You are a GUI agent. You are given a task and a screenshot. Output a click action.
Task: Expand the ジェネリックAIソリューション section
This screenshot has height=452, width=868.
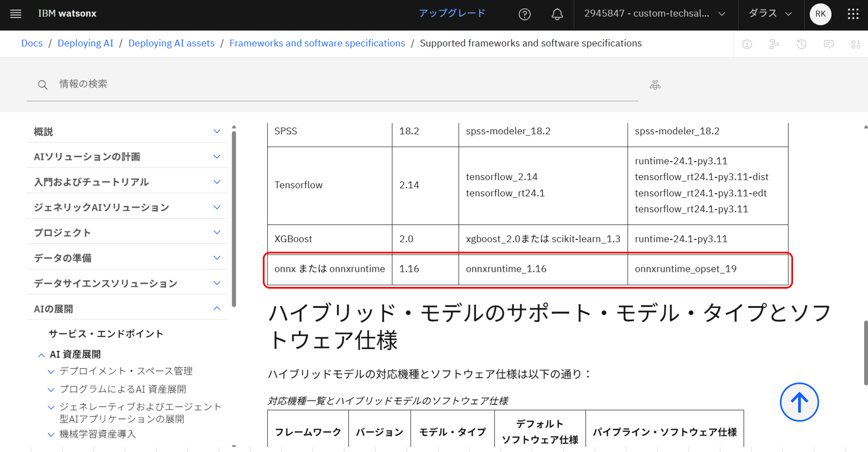pos(128,208)
